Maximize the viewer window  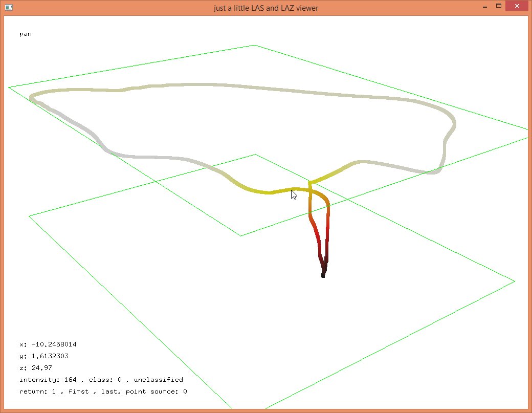click(x=499, y=6)
